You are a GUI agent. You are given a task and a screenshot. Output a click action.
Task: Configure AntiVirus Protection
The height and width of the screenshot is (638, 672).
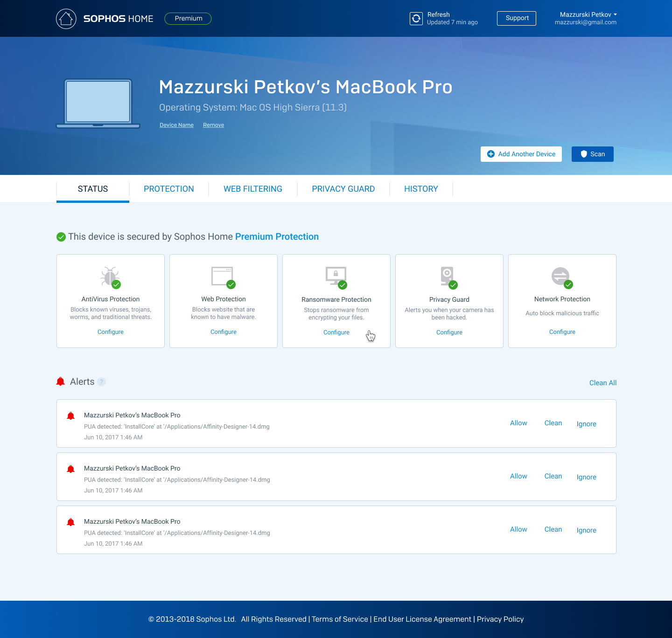click(111, 332)
